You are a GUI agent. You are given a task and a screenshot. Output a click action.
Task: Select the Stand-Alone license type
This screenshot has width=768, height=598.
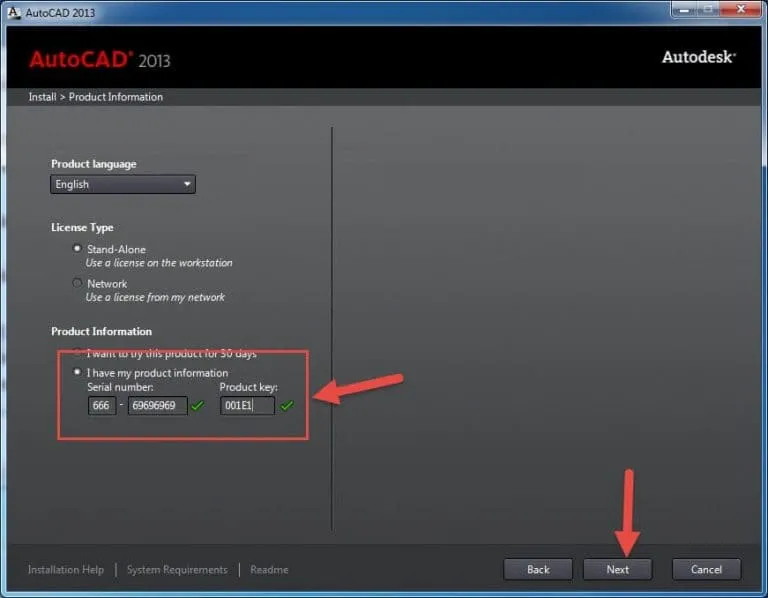[x=77, y=249]
